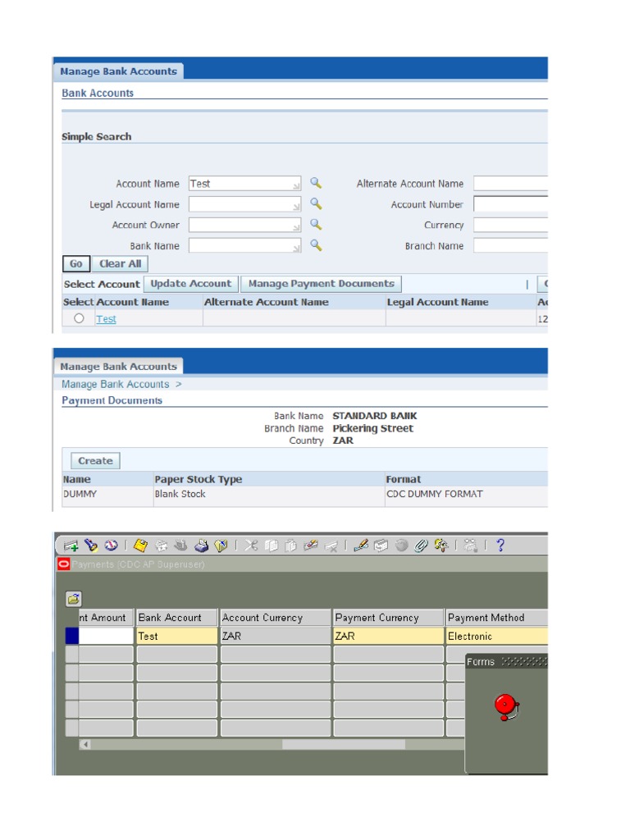Click the horizontal scrollbar thumb in the Payments form
This screenshot has width=630, height=840.
tap(344, 744)
